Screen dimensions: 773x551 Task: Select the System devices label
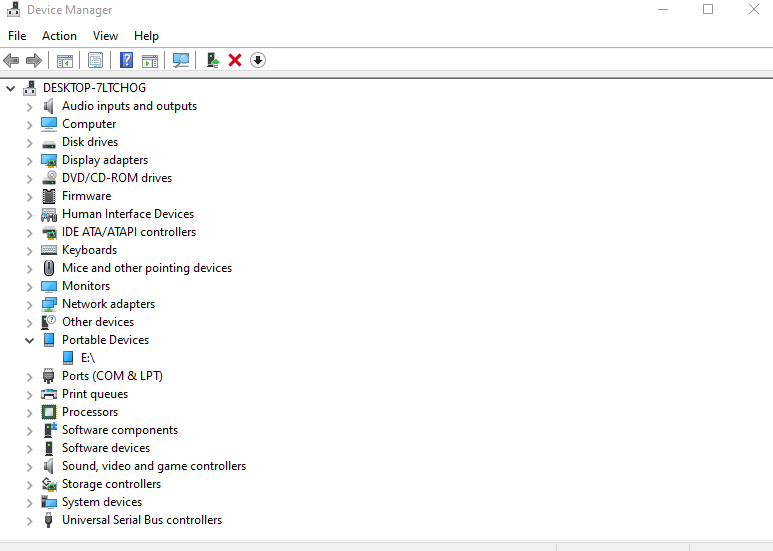[102, 502]
